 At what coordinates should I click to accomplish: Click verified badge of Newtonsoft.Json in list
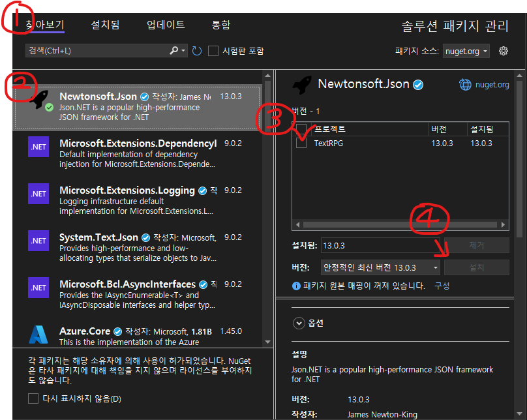click(145, 97)
